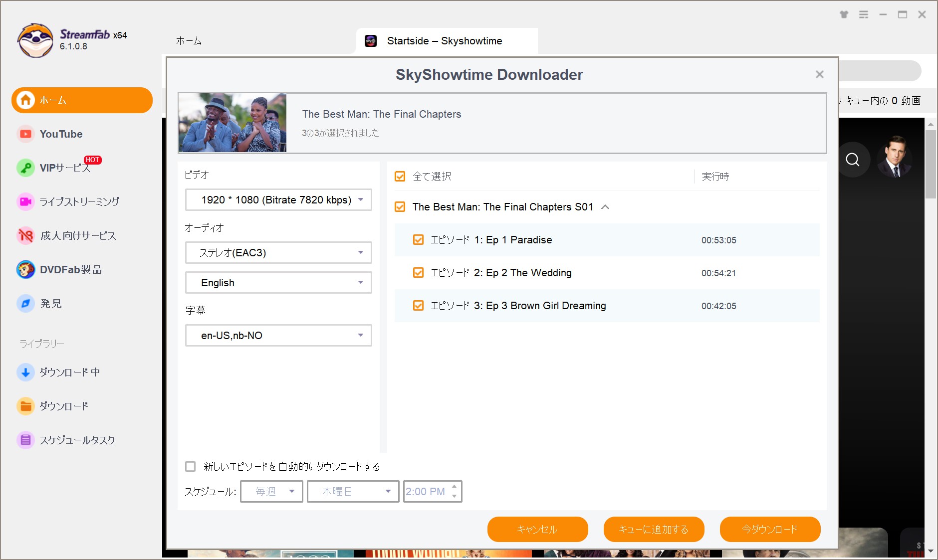
Task: Click the 00:54:21 duration value
Action: (x=719, y=273)
